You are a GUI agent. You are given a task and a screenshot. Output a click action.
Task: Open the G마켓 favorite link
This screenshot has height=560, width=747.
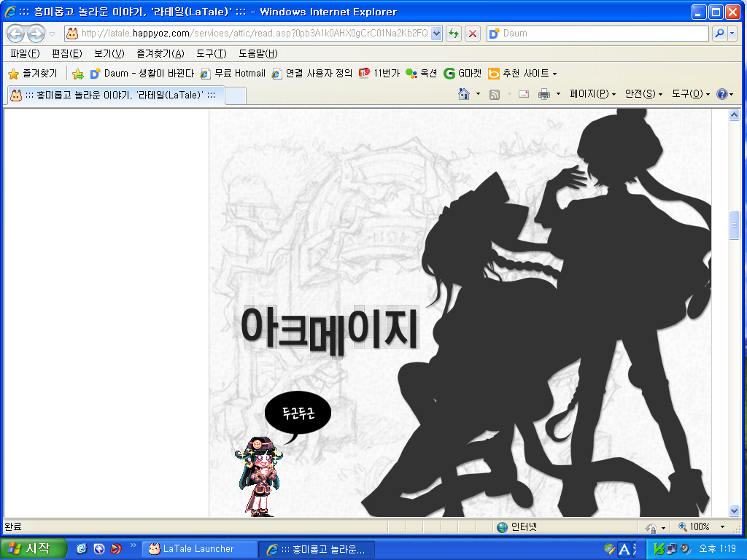pos(462,74)
